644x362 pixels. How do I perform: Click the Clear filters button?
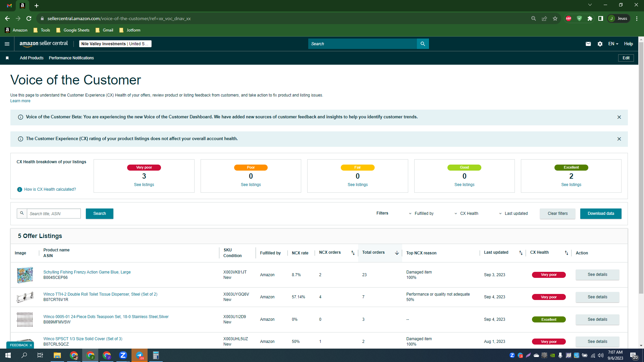557,214
